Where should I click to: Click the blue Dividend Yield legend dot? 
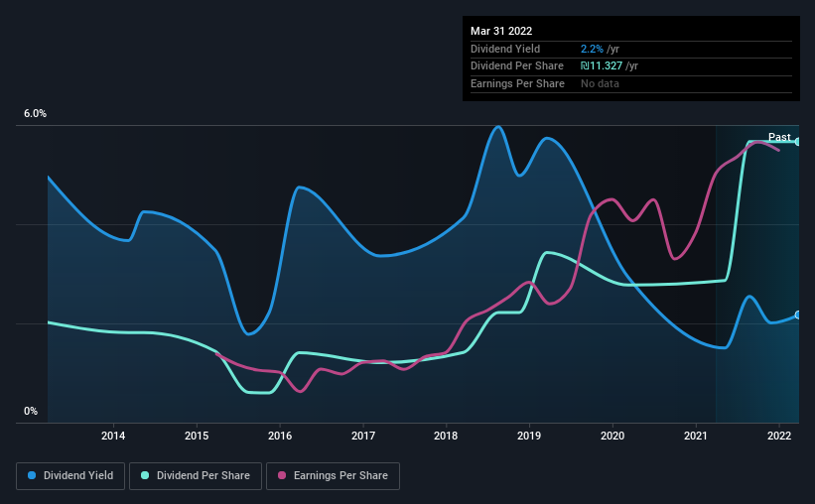(32, 475)
